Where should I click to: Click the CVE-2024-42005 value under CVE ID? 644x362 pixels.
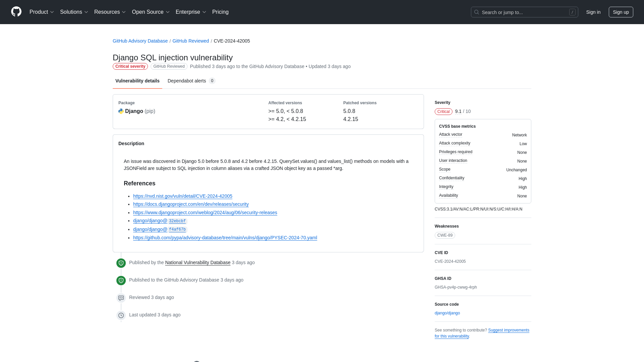[x=450, y=261]
